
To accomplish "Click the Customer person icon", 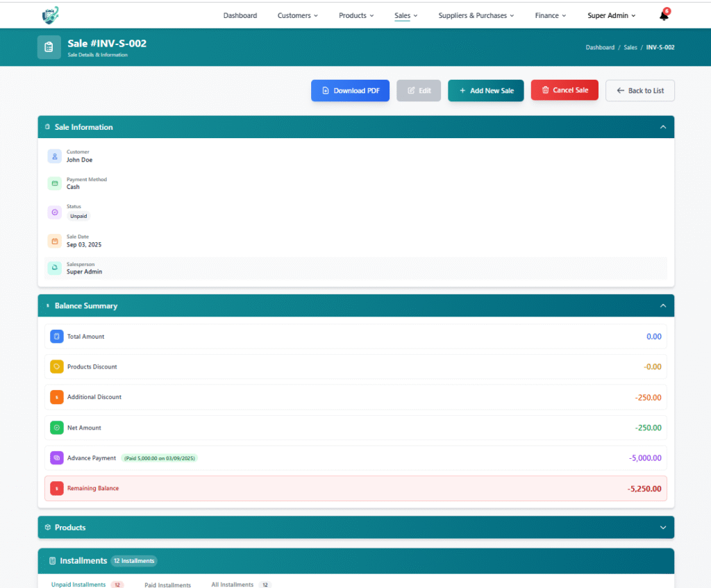I will click(x=55, y=156).
